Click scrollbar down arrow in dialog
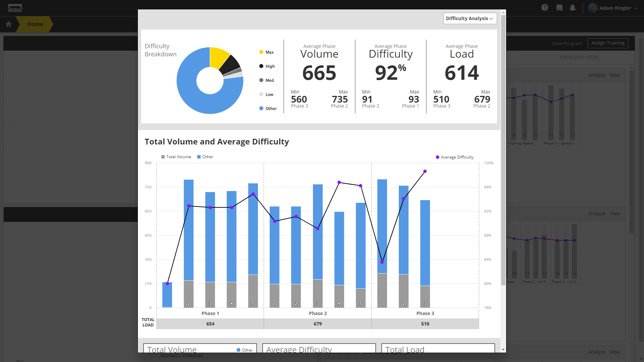Image resolution: width=644 pixels, height=362 pixels. pos(503,350)
